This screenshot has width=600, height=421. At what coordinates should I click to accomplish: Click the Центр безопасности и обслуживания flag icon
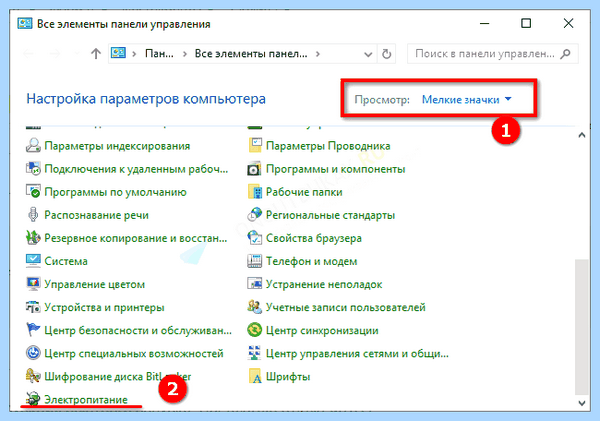click(33, 330)
